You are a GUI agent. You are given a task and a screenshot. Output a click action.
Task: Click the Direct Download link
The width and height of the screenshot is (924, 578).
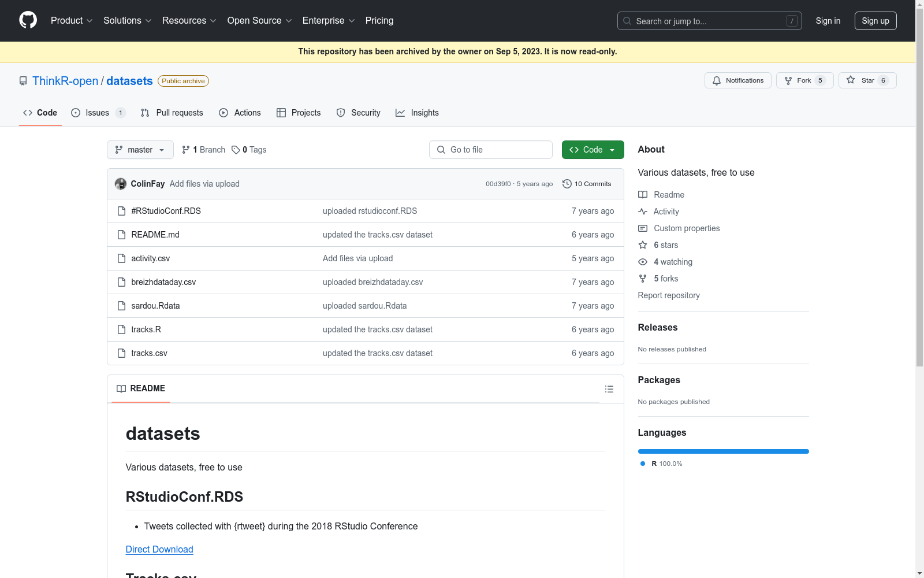(159, 549)
